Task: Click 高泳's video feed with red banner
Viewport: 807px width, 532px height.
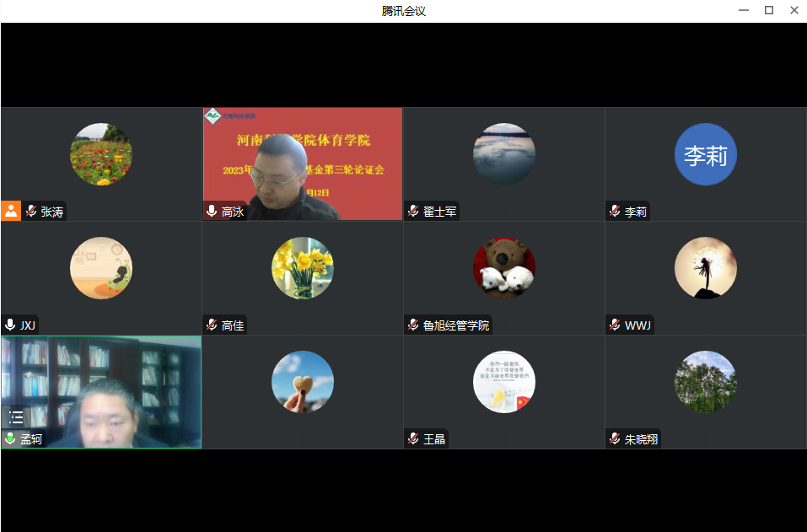Action: click(x=302, y=163)
